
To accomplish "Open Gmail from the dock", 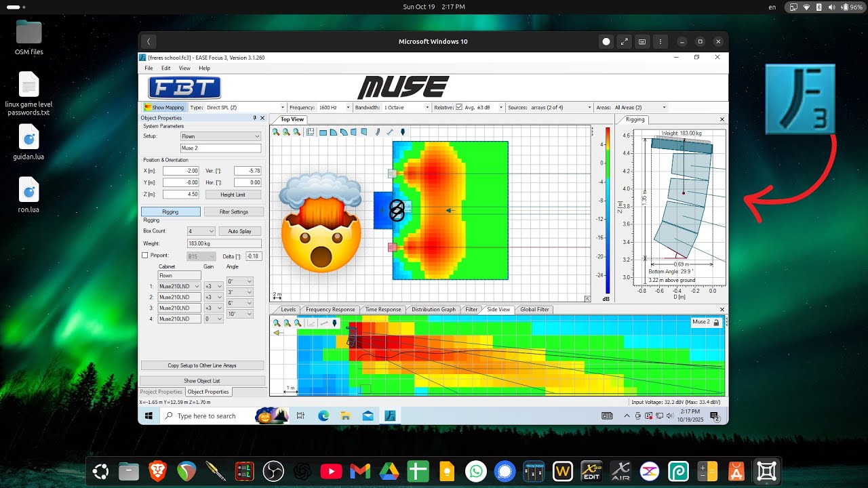I will coord(360,471).
